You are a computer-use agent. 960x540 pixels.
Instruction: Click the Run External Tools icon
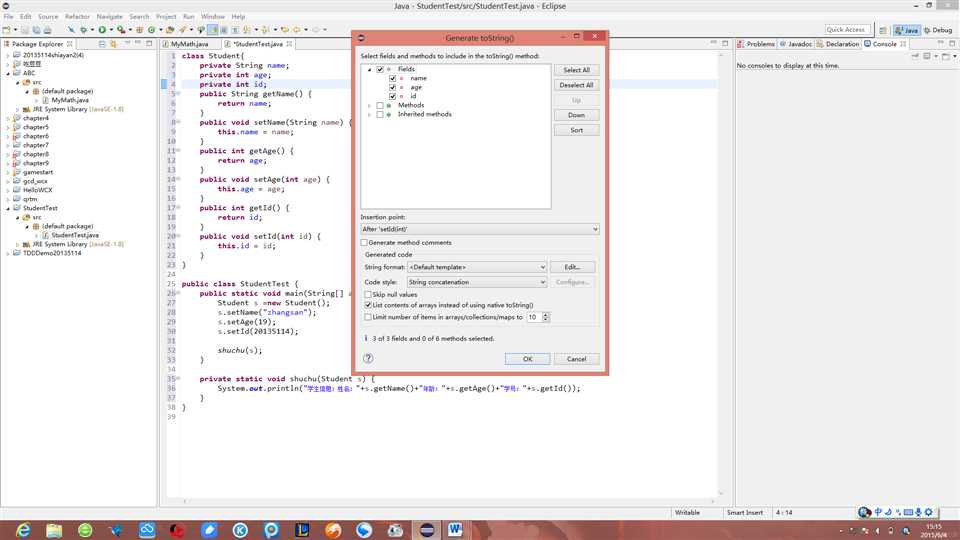pos(121,29)
